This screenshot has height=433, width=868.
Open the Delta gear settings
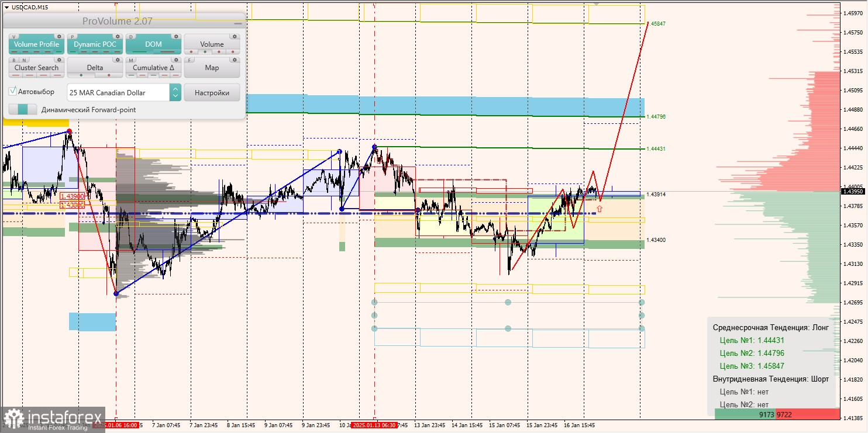(x=118, y=60)
